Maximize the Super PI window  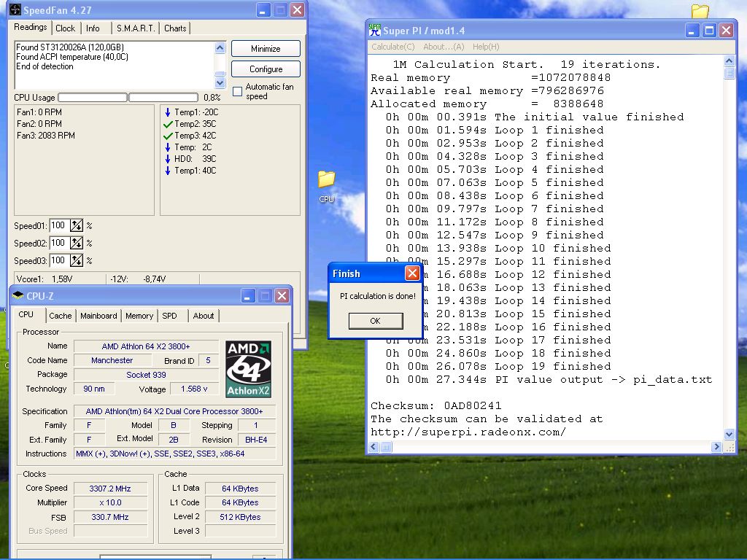coord(709,31)
